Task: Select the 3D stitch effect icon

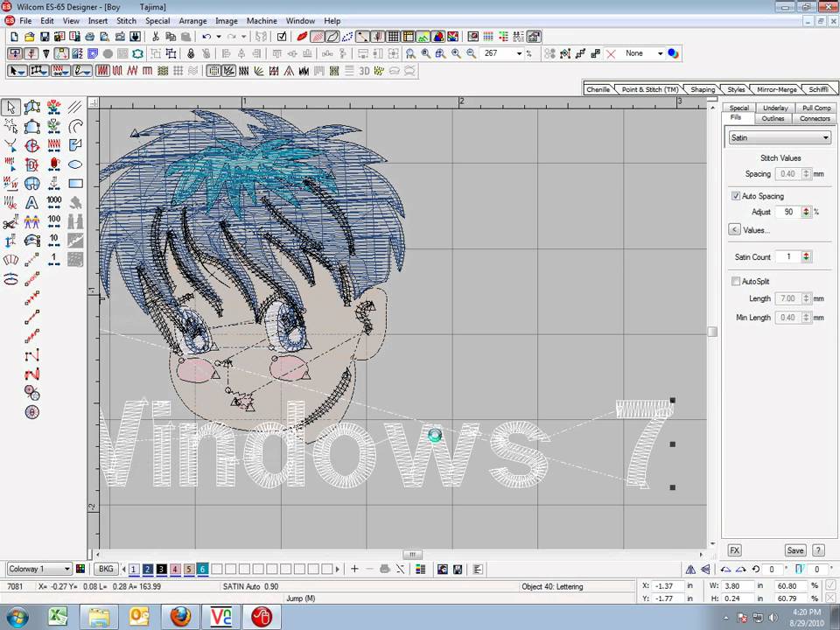Action: (364, 71)
